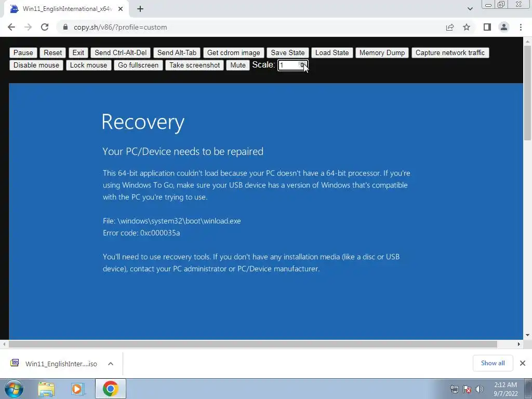Bookmark this tab with the star icon

pos(467,27)
